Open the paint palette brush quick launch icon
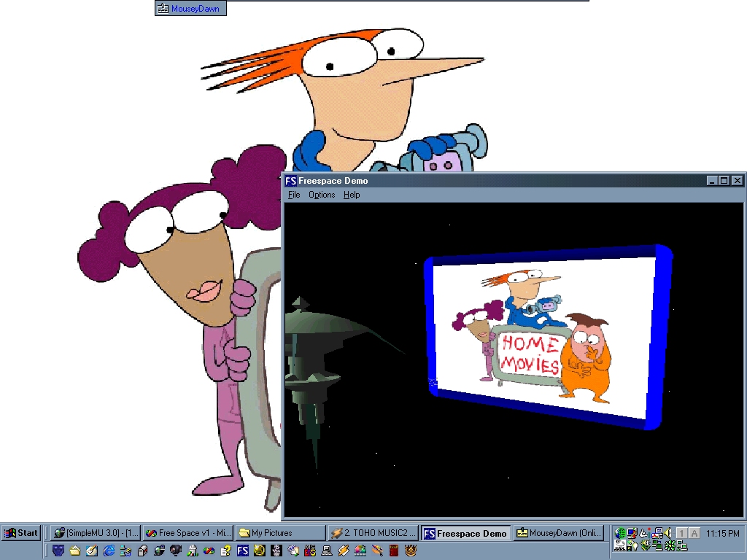Screen dimensions: 747x560 [377, 551]
